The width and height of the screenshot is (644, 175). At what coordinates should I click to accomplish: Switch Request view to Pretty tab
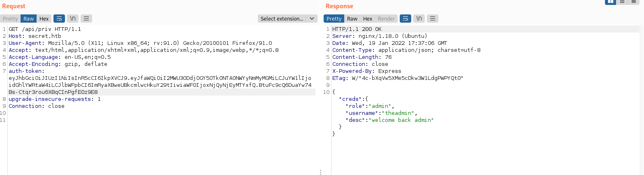point(11,19)
